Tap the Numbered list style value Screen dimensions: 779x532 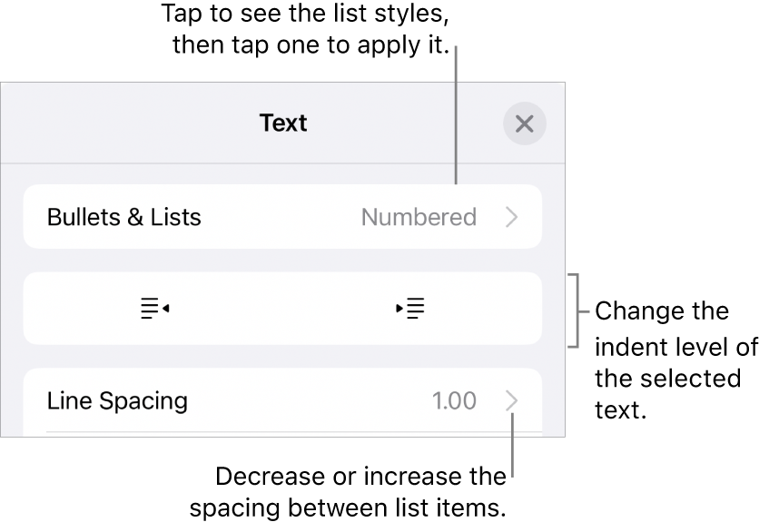coord(419,218)
